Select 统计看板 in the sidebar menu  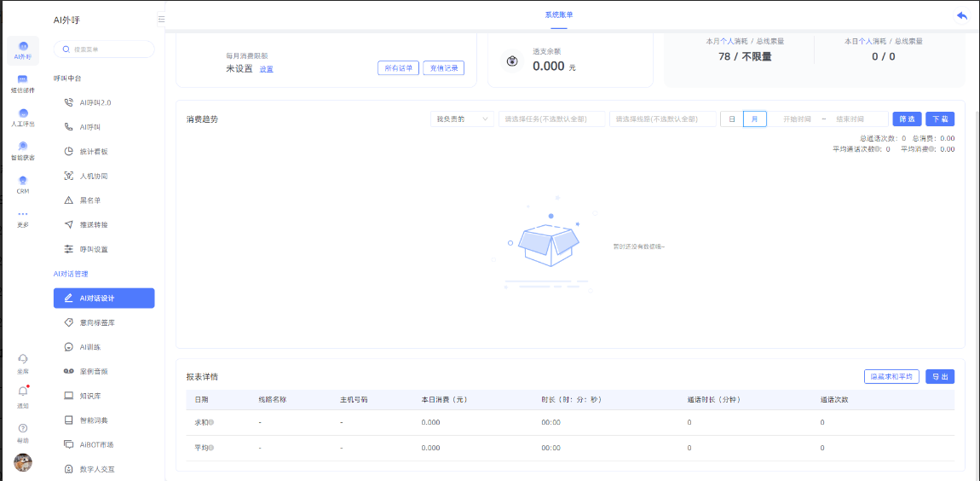[x=94, y=152]
